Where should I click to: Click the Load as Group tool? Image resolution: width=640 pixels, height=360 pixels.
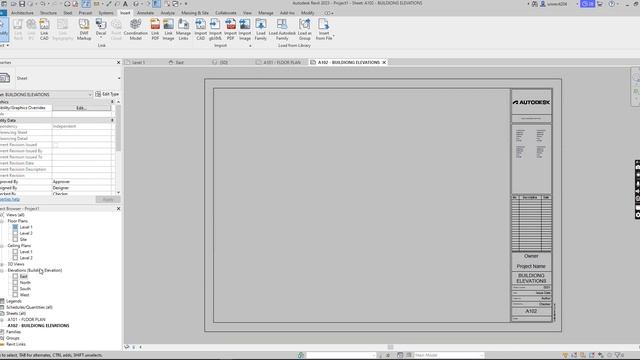[x=304, y=29]
